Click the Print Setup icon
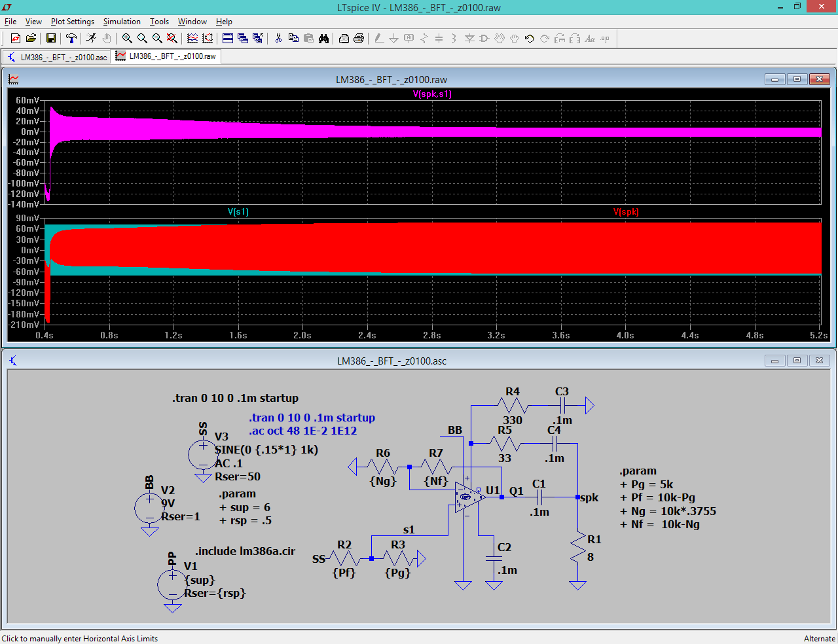Image resolution: width=838 pixels, height=644 pixels. click(x=344, y=39)
